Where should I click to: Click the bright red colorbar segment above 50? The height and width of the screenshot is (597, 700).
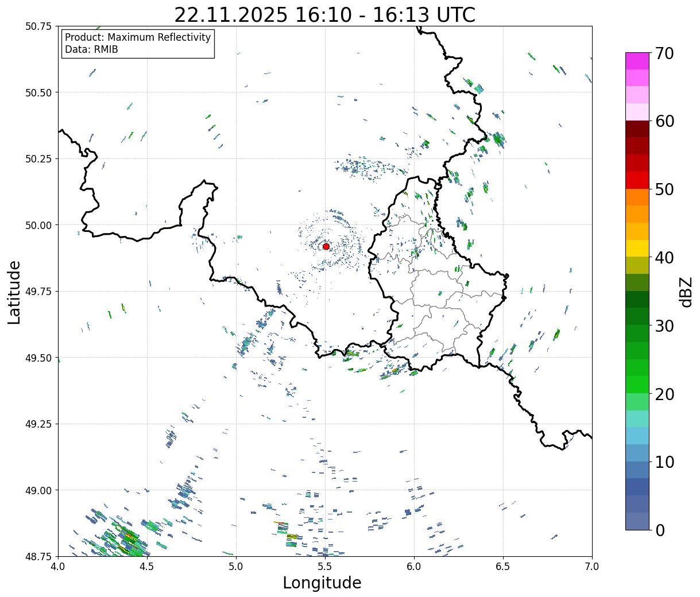click(x=637, y=180)
